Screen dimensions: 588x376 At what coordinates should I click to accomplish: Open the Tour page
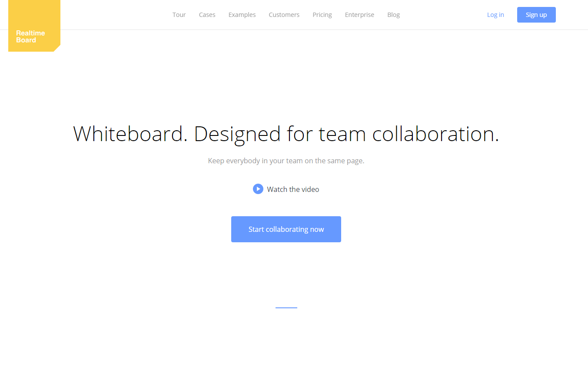(x=179, y=15)
